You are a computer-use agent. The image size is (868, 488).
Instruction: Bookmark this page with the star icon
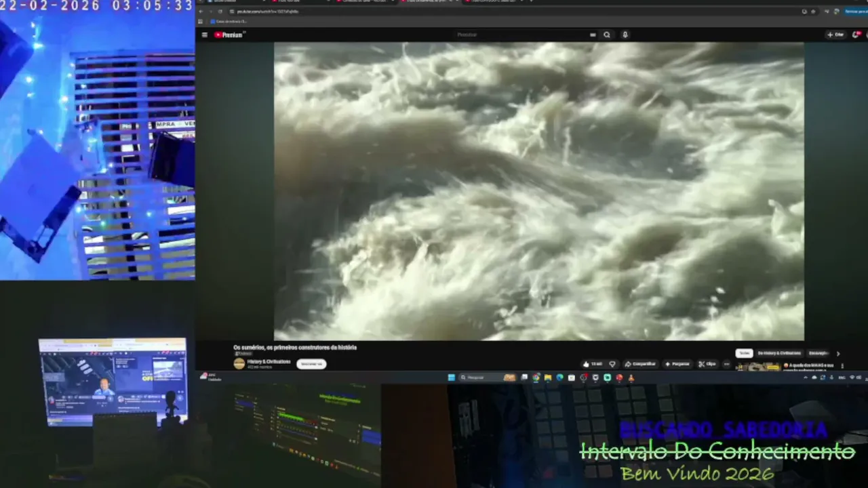point(813,12)
